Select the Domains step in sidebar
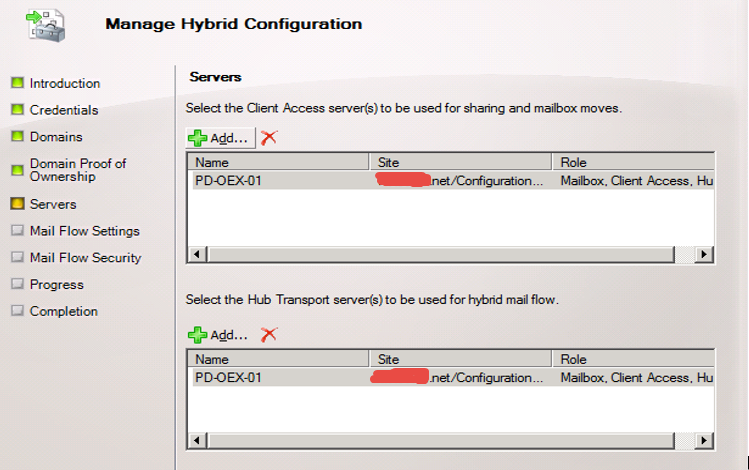The image size is (749, 470). pyautogui.click(x=56, y=137)
